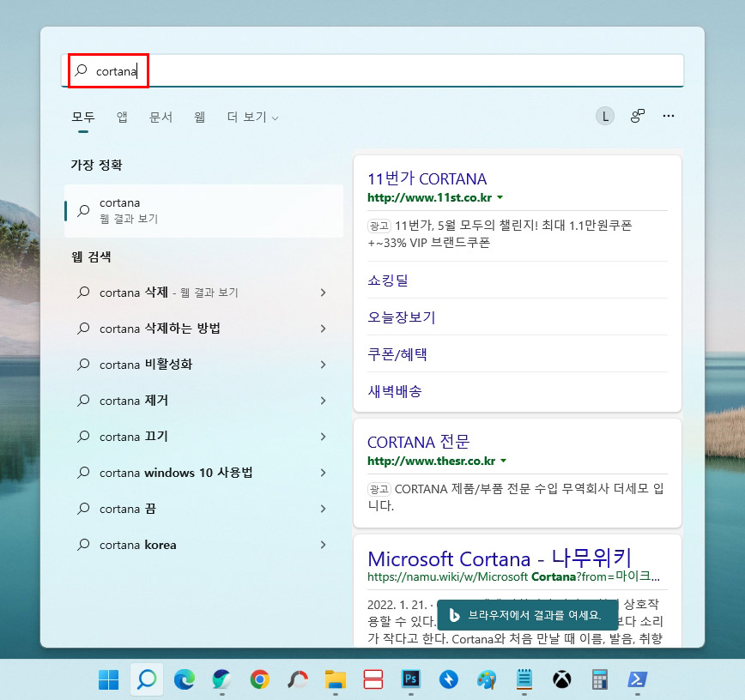This screenshot has height=700, width=745.
Task: Open Calculator from the taskbar
Action: pyautogui.click(x=598, y=679)
